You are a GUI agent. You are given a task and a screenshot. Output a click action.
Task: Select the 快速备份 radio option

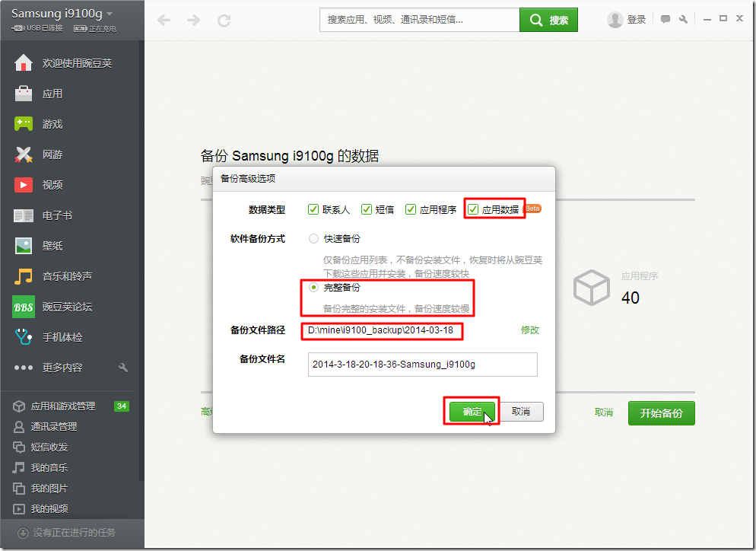[313, 237]
